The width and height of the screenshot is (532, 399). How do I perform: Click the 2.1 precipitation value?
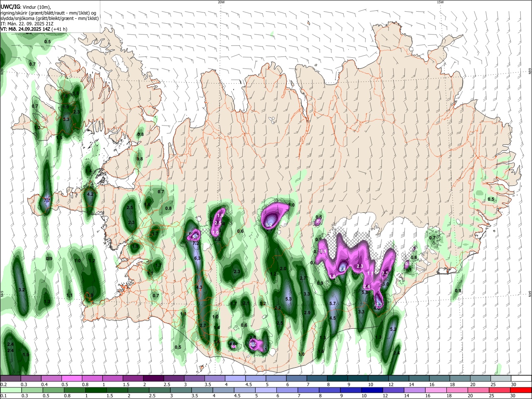click(x=246, y=303)
